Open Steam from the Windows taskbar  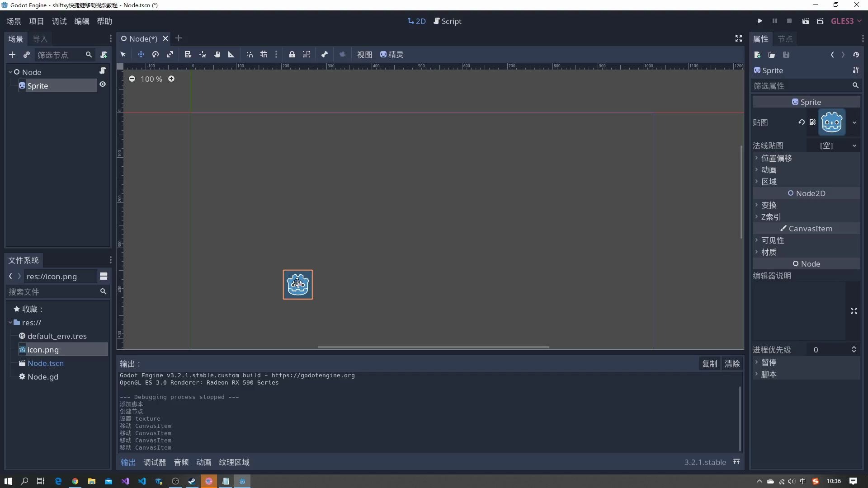click(192, 481)
